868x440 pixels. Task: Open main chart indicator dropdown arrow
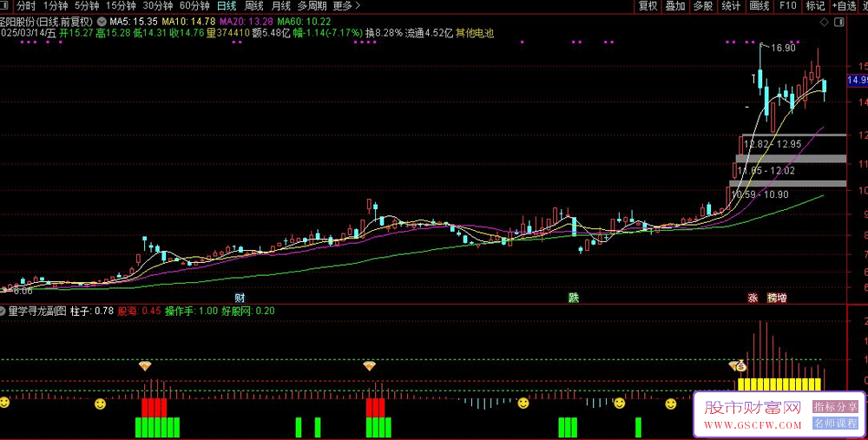tap(102, 22)
